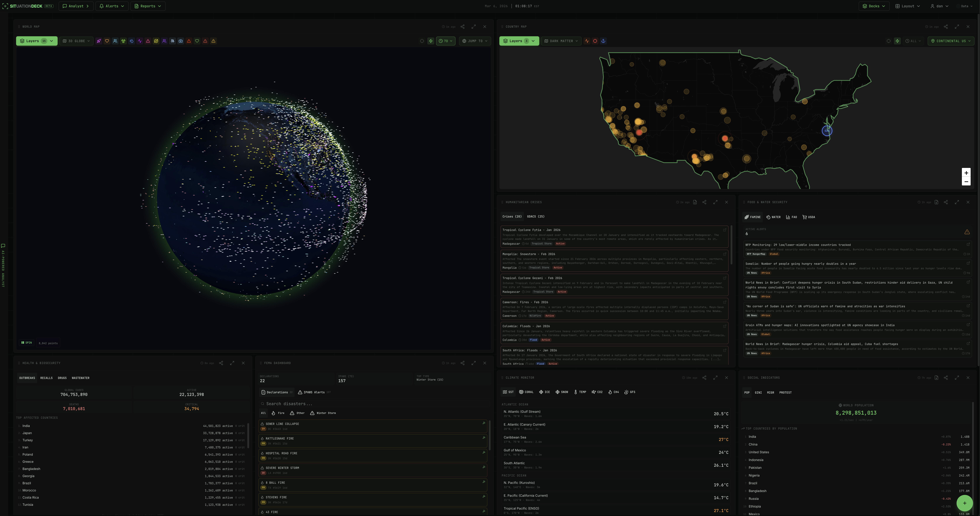Click the IPAWS Alerts button

point(314,392)
